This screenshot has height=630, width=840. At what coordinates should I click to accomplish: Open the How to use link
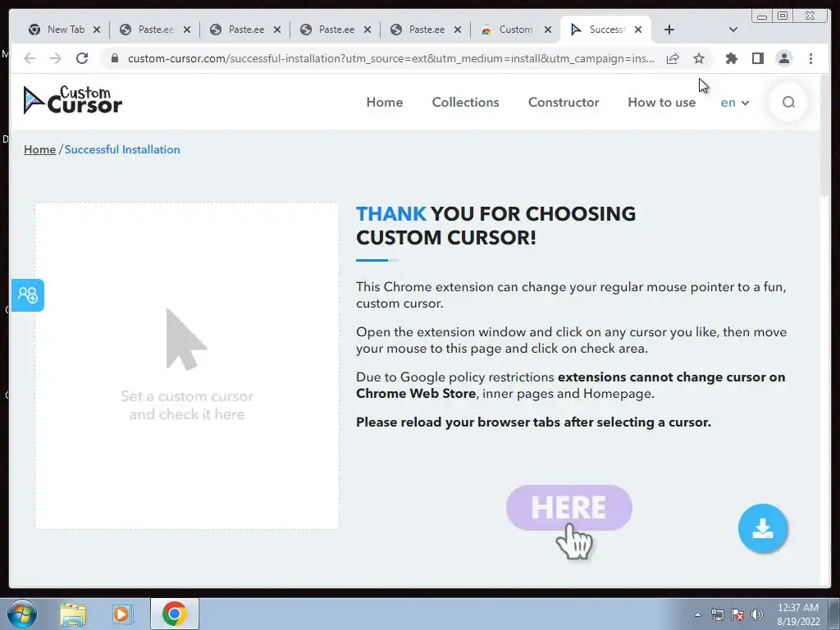point(662,102)
